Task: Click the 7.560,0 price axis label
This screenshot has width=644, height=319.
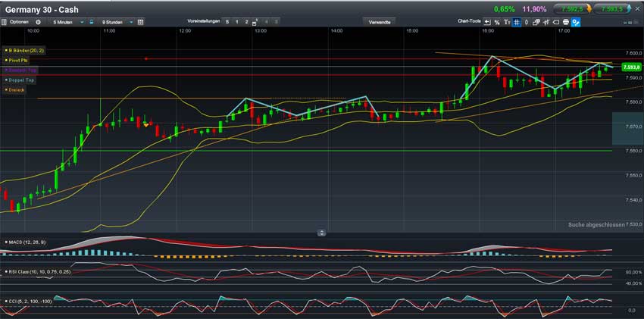Action: [x=634, y=151]
